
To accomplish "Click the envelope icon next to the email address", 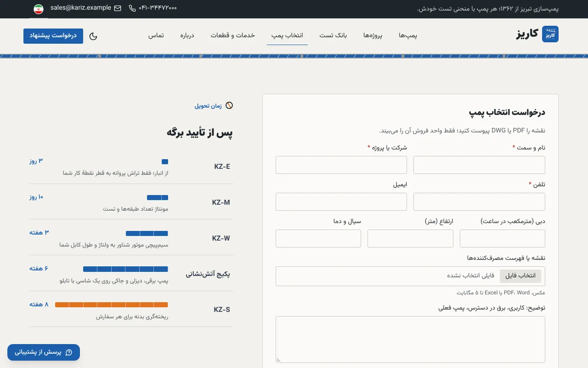I will pyautogui.click(x=118, y=8).
